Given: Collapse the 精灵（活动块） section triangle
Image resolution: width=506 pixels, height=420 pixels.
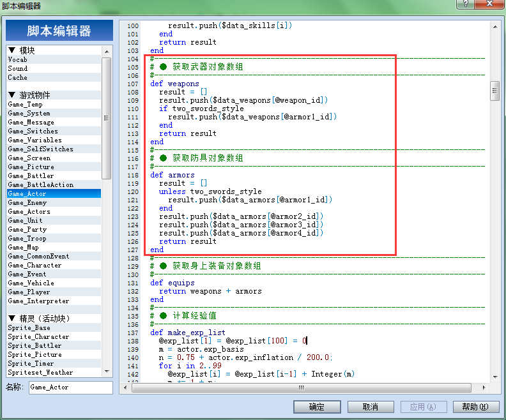Looking at the screenshot, I should 12,319.
